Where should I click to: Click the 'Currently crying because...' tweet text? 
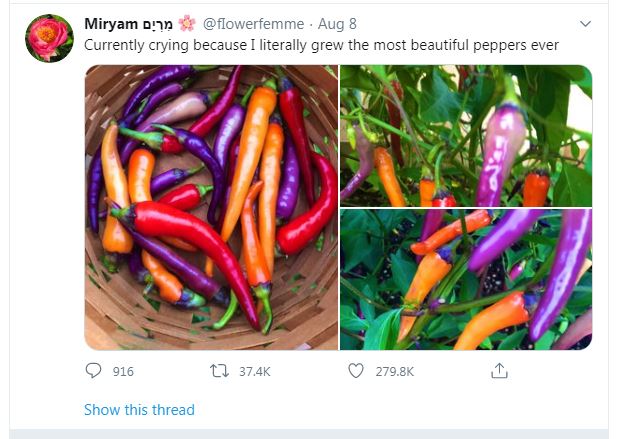[321, 45]
